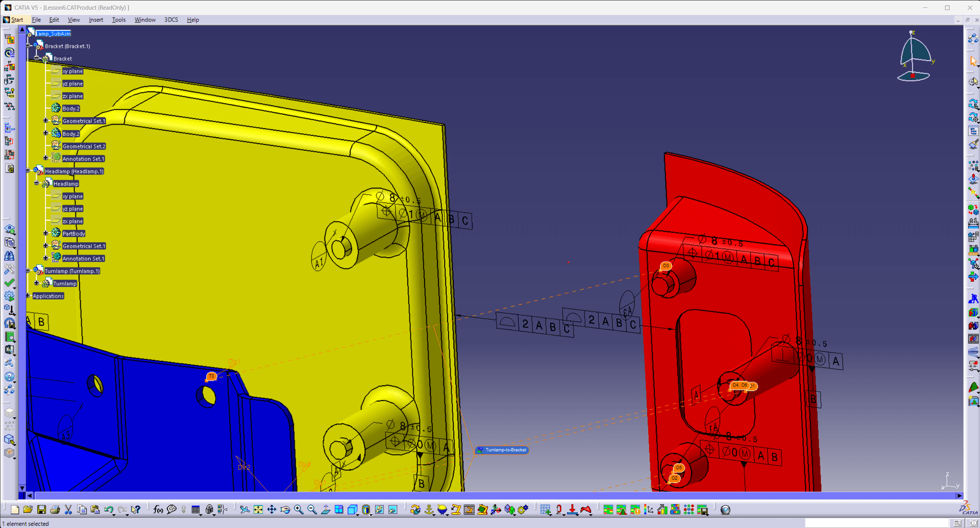The image size is (980, 528).
Task: Activate the Normal View tool
Action: click(326, 509)
